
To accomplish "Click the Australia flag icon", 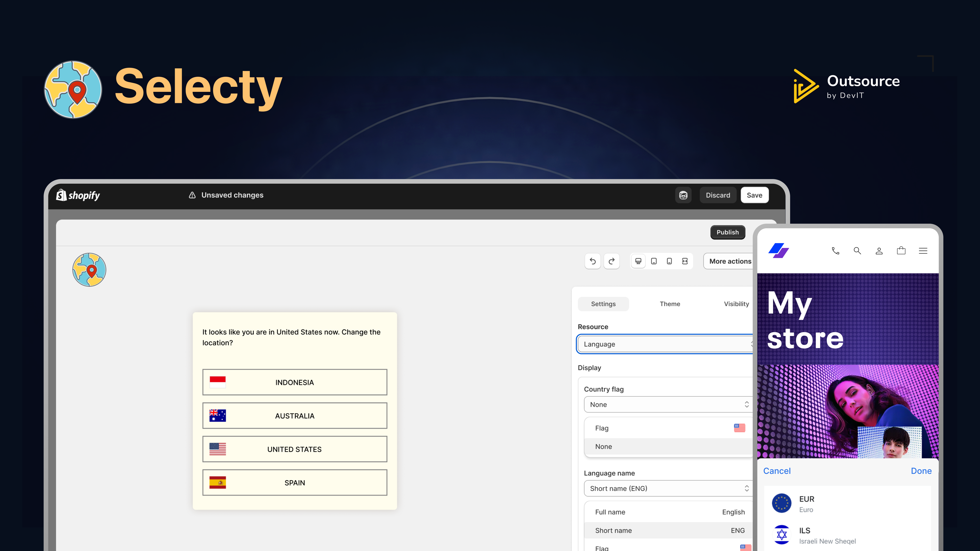I will click(x=218, y=416).
